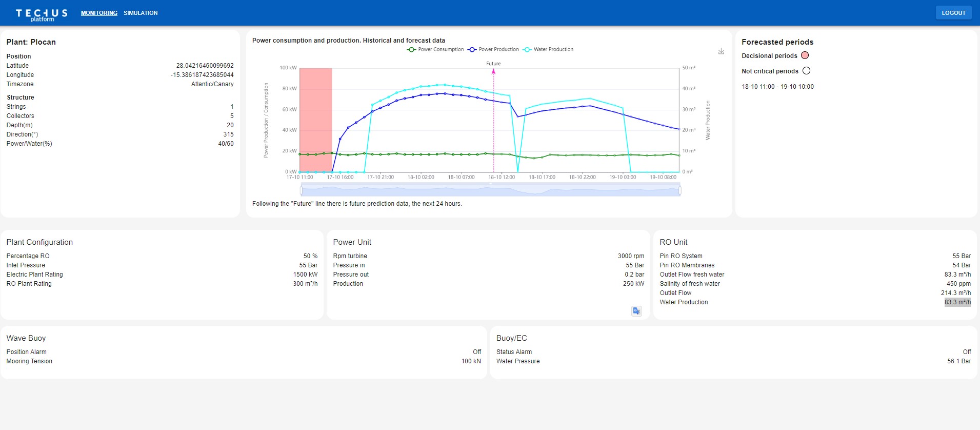This screenshot has width=980, height=430.
Task: Click the Power Production peak on chart line
Action: tap(445, 93)
